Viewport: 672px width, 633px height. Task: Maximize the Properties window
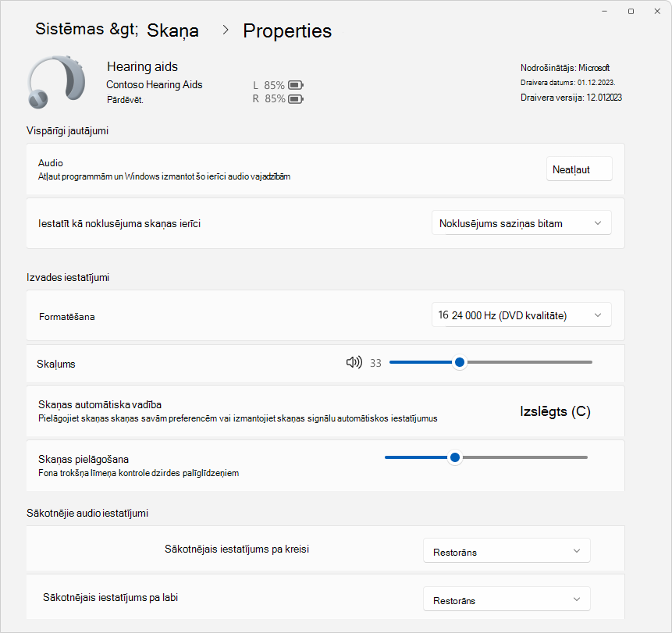(631, 11)
